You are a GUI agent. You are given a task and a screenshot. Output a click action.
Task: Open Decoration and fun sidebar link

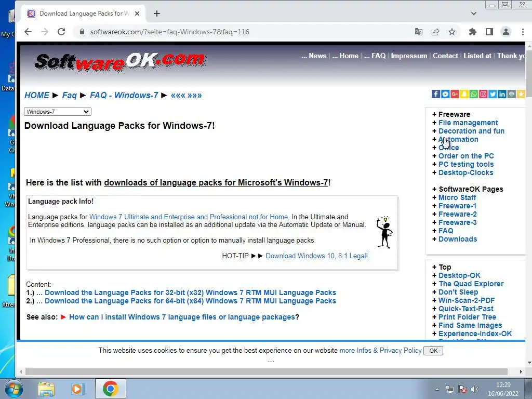pos(471,131)
